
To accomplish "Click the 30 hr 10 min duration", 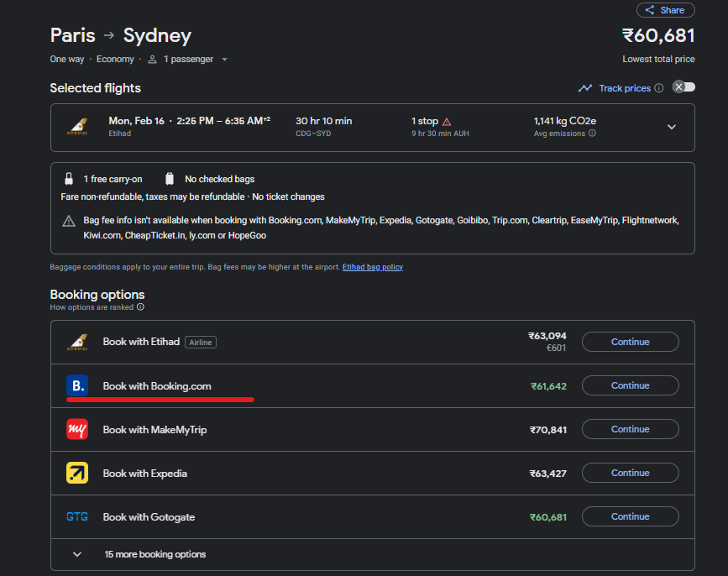I will click(323, 121).
